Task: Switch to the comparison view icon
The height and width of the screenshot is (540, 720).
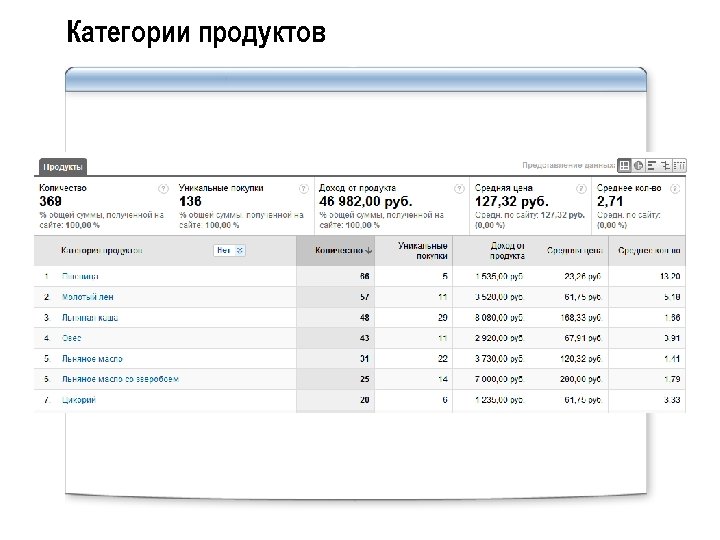Action: [x=665, y=165]
